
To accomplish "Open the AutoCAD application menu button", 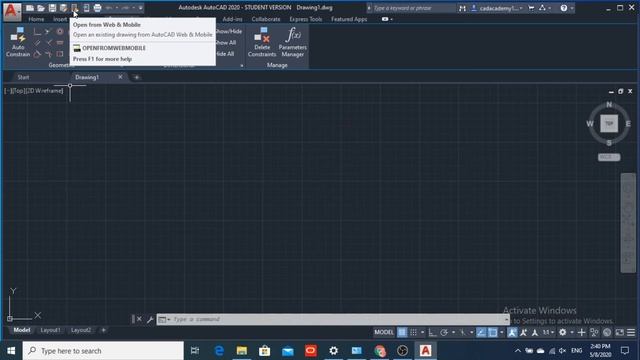I will point(11,11).
